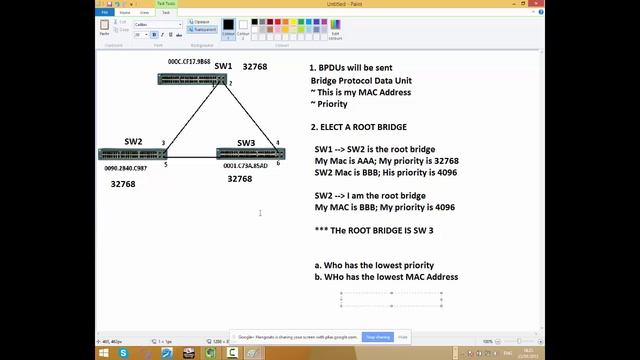Pick the orange colour swatch
Image resolution: width=640 pixels, height=360 pixels.
coord(286,22)
